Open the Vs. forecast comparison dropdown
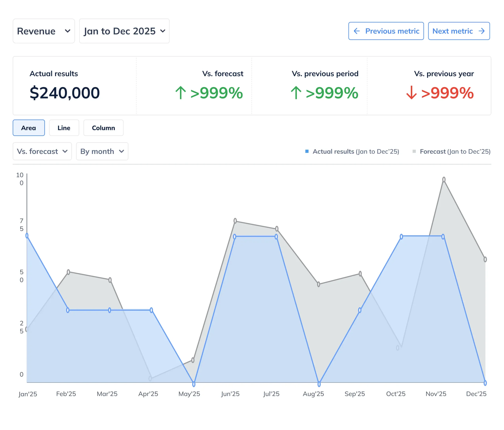Screen dimensions: 504x430 (42, 151)
